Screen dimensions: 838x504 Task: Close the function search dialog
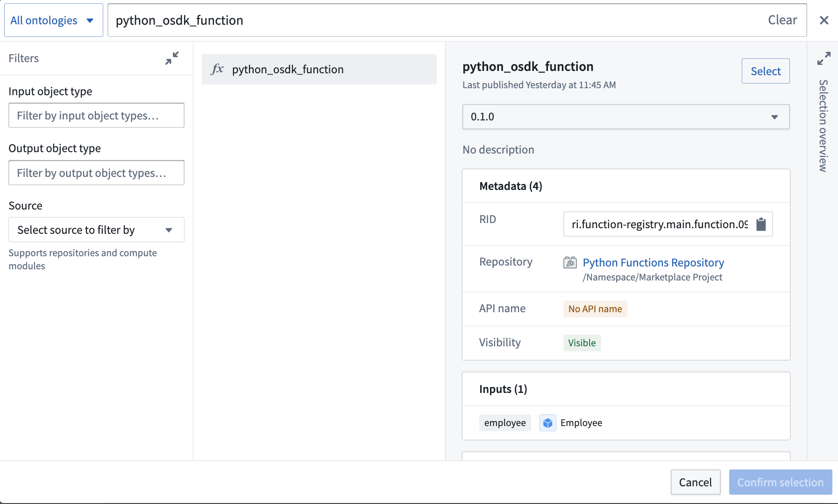coord(824,20)
